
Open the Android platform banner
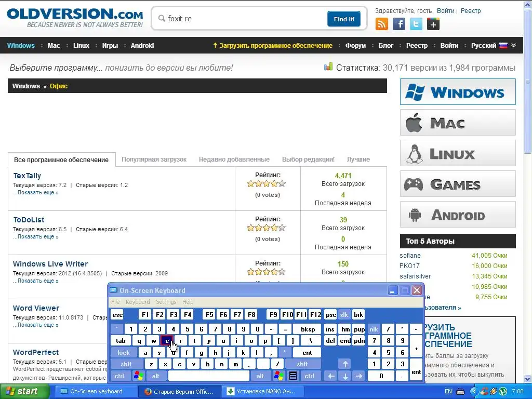point(458,215)
